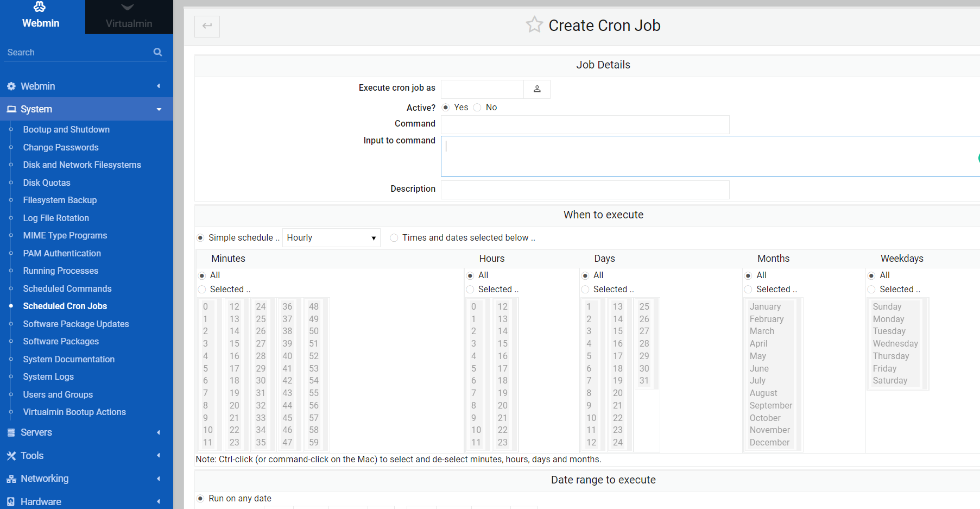Click the Servers icon in sidebar
Screen dimensions: 980x509
pos(11,432)
